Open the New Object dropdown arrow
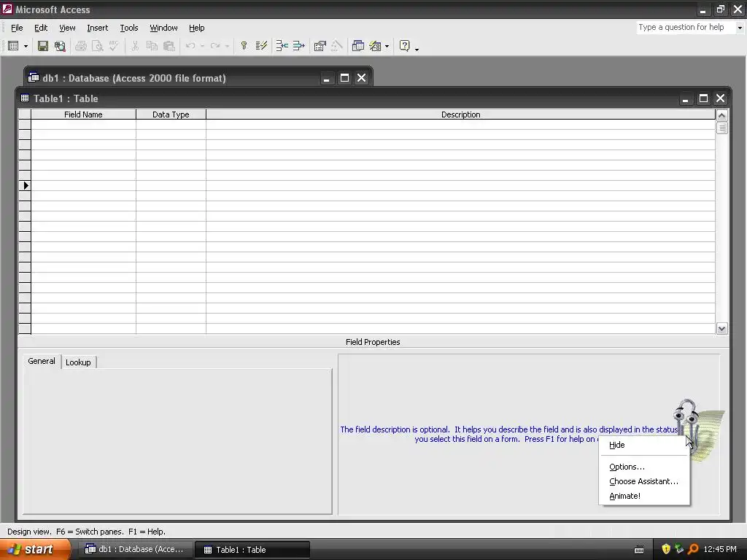The height and width of the screenshot is (560, 747). click(x=387, y=46)
